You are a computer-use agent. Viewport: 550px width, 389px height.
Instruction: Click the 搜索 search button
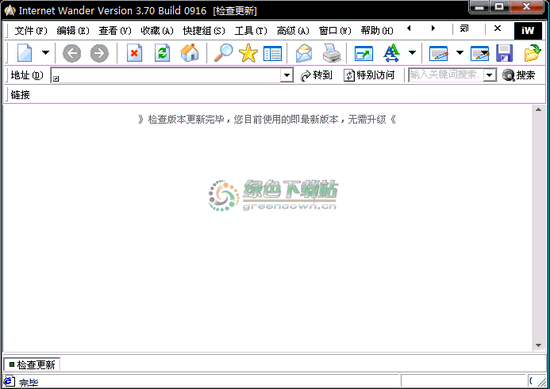pyautogui.click(x=519, y=75)
